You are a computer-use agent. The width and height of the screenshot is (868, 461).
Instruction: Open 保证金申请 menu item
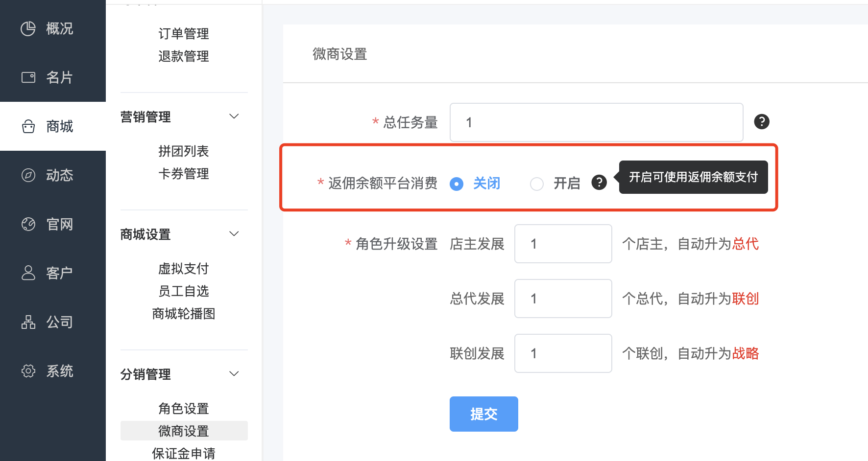(184, 453)
